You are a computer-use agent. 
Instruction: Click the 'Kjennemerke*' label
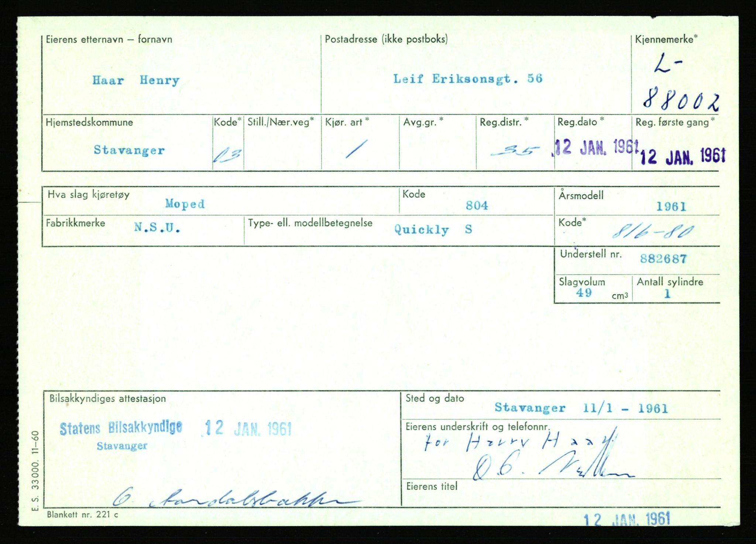pos(666,39)
